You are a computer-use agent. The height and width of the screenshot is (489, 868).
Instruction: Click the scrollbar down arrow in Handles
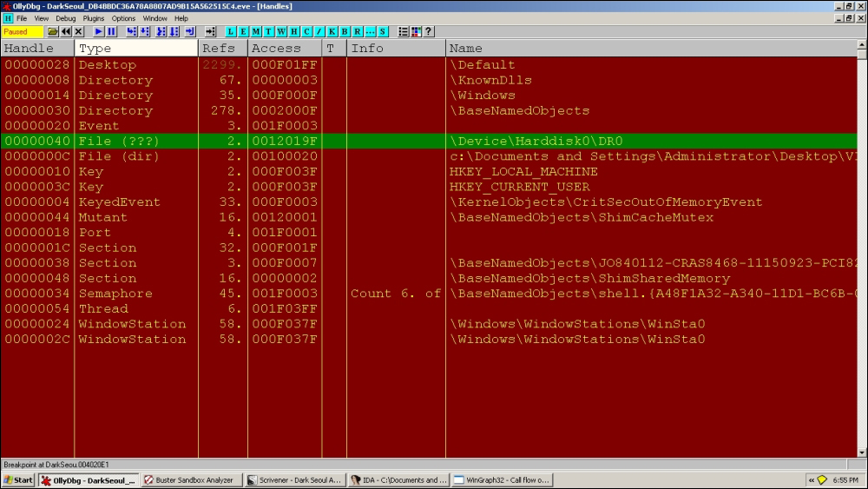[x=862, y=453]
